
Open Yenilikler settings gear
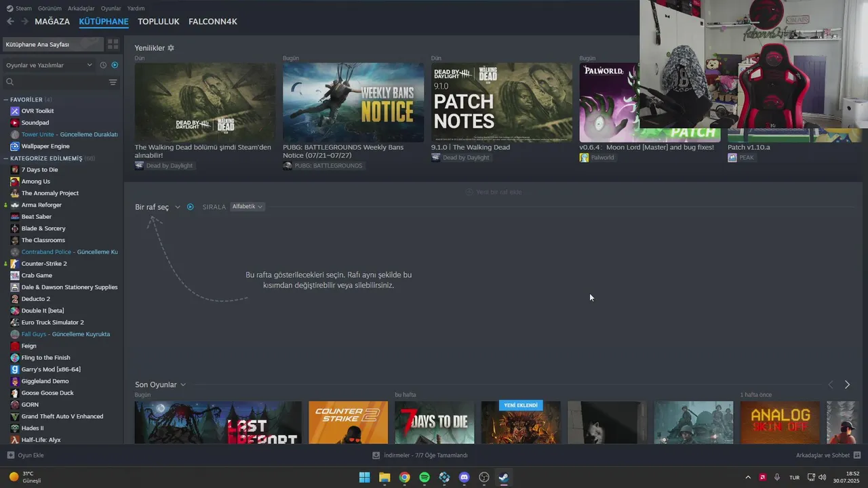tap(171, 48)
